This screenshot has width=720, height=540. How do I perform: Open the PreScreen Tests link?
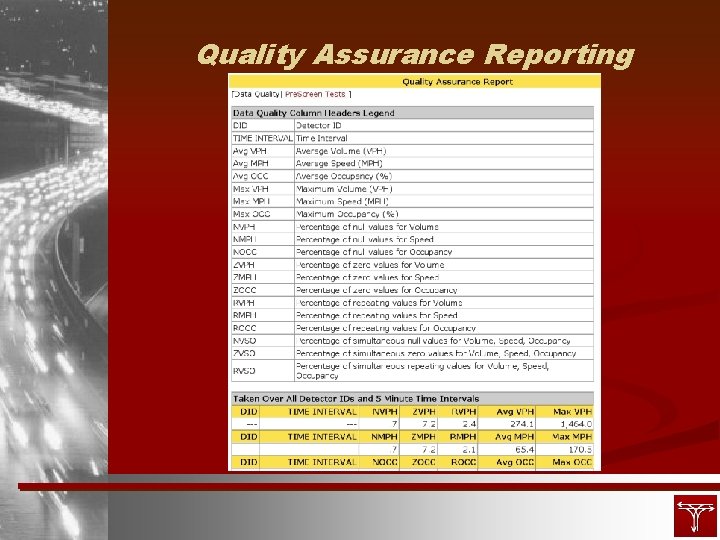click(315, 94)
